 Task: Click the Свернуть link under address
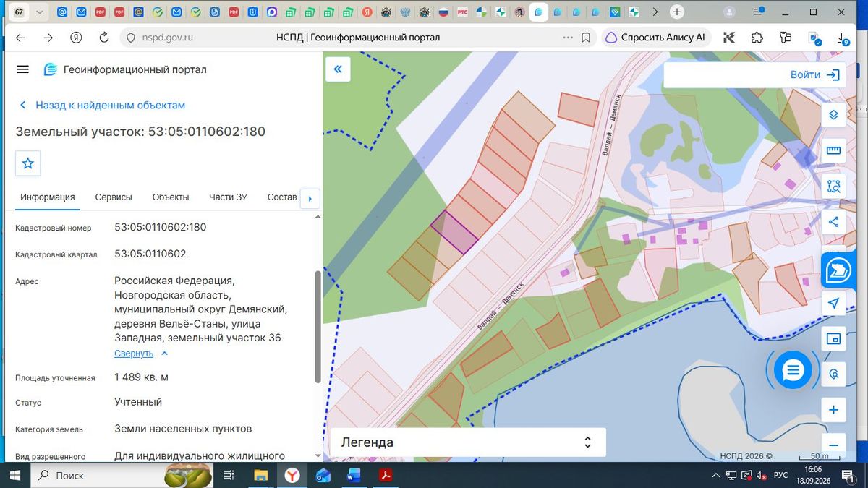(134, 354)
